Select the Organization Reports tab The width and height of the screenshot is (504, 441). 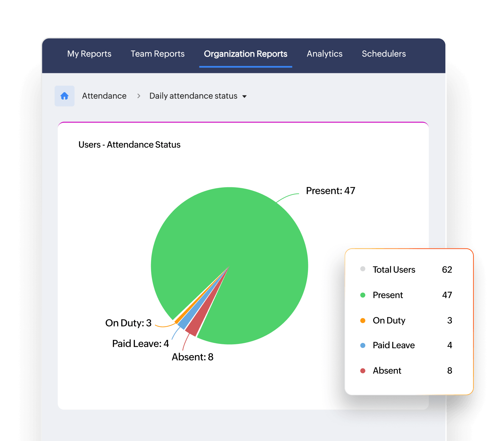[x=245, y=54]
